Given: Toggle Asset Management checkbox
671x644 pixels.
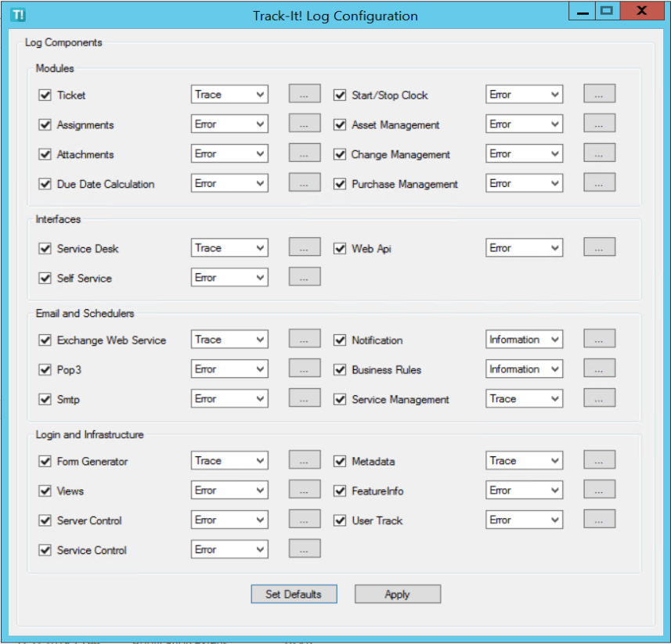Looking at the screenshot, I should click(340, 124).
